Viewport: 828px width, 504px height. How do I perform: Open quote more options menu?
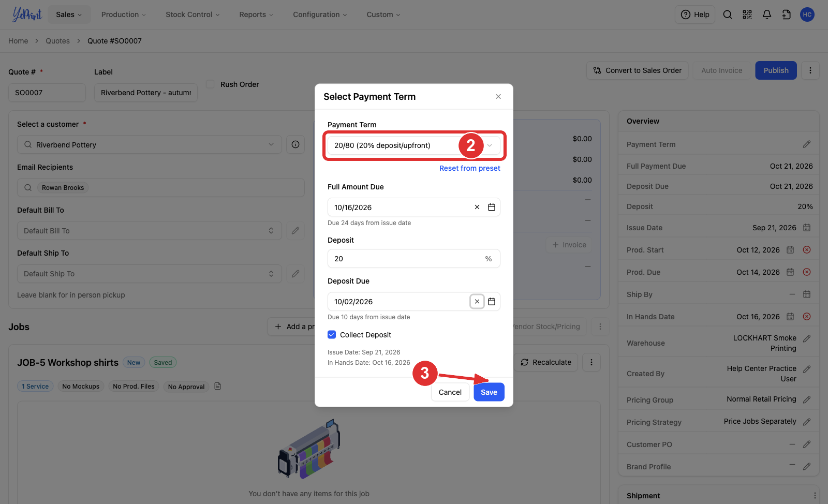(x=810, y=70)
